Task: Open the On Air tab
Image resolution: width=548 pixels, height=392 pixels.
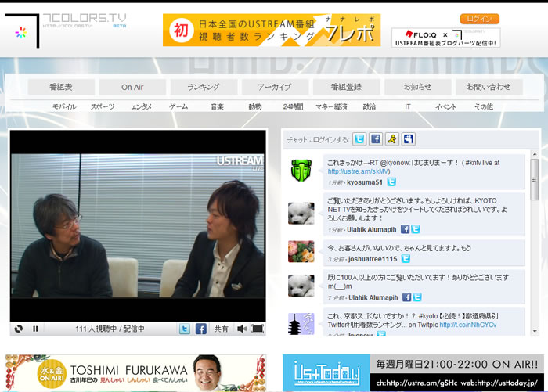Action: click(x=132, y=87)
